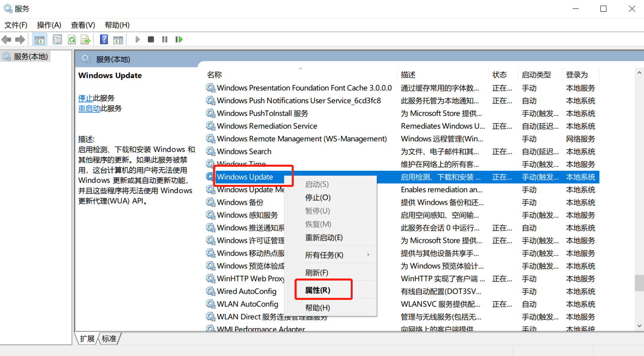Image resolution: width=644 pixels, height=356 pixels.
Task: Open the 文件(F) menu
Action: point(16,25)
